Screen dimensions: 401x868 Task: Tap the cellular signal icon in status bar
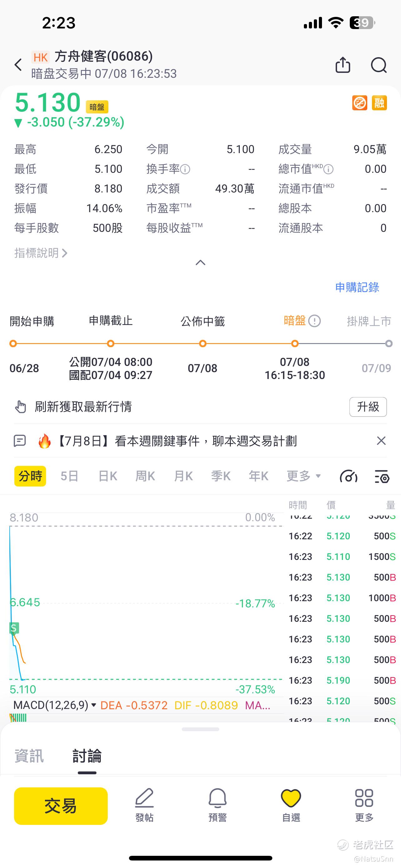(313, 23)
